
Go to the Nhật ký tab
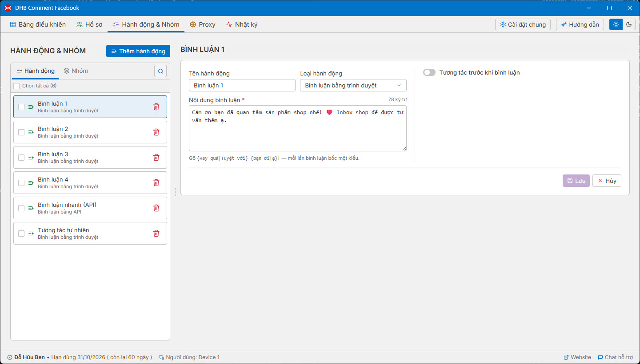242,24
